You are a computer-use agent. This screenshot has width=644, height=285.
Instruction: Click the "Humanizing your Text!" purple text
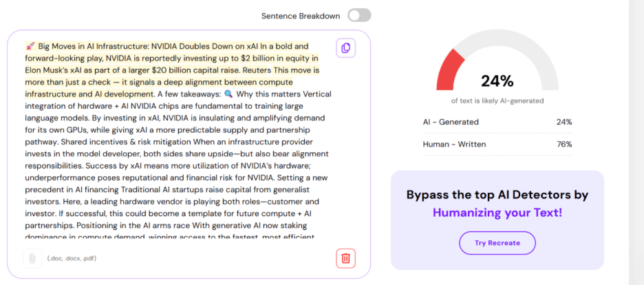coord(497,213)
